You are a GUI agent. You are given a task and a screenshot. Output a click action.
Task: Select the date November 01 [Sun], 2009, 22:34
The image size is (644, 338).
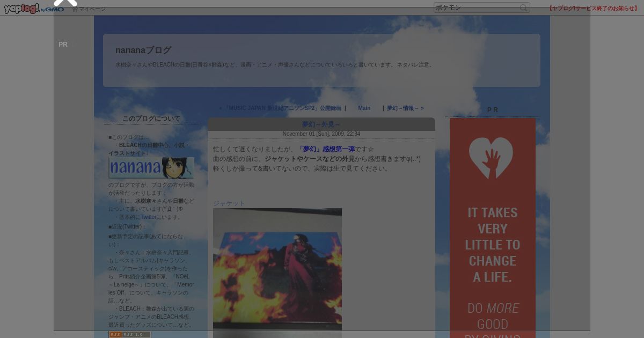[321, 134]
